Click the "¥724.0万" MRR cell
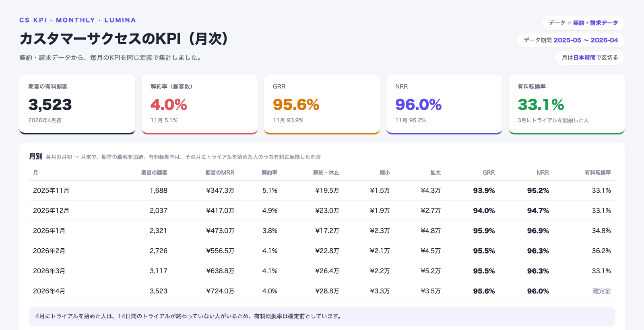This screenshot has height=330, width=644. 220,291
